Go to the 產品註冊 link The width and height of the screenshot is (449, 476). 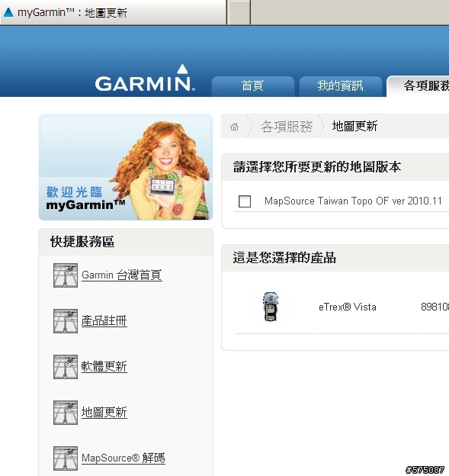[x=104, y=321]
